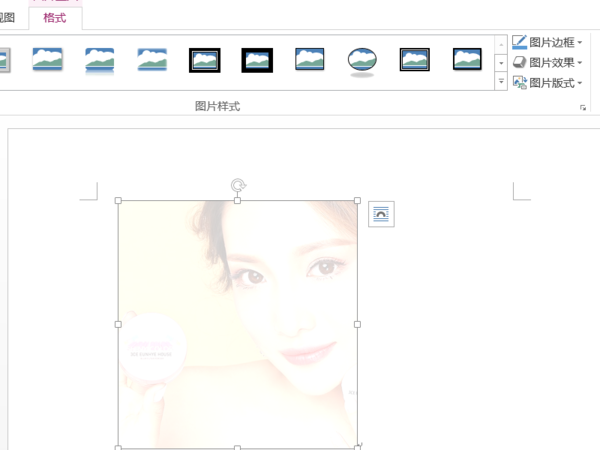Screen dimensions: 600x450
Task: Apply the thick black matte frame style
Action: click(257, 60)
